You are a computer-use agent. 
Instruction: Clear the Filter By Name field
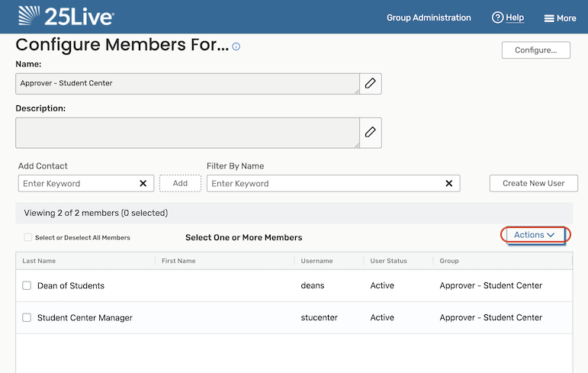tap(449, 183)
